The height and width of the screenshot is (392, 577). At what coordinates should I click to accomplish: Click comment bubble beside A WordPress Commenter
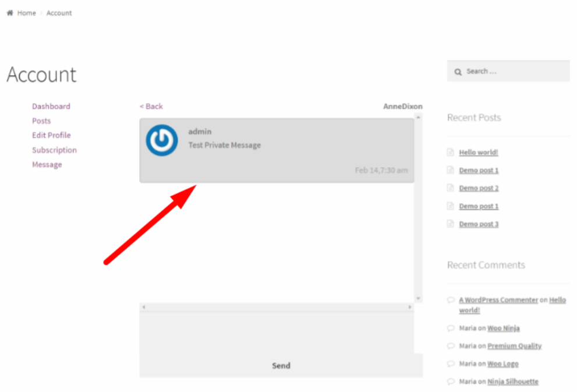(x=451, y=299)
